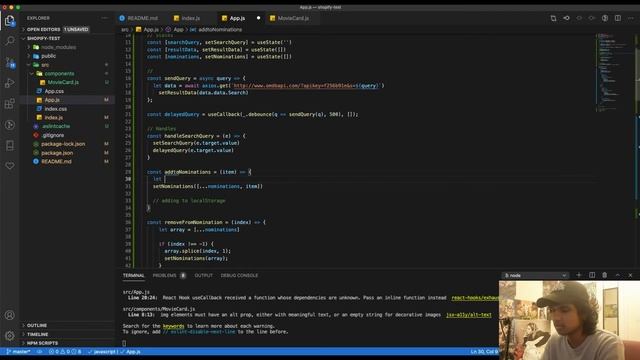Viewport: 640px width, 360px height.
Task: Select the App.js editor tab
Action: click(237, 18)
